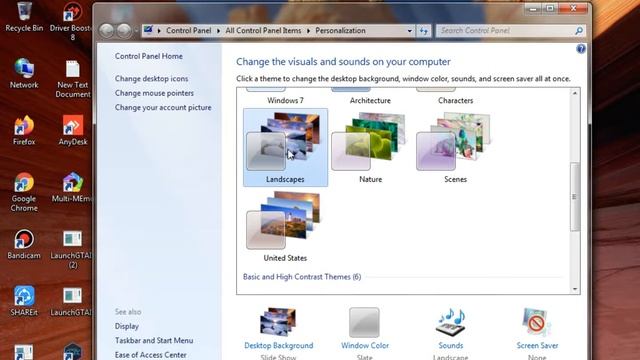640x360 pixels.
Task: Launch the Firefox shortcut
Action: coord(24,130)
